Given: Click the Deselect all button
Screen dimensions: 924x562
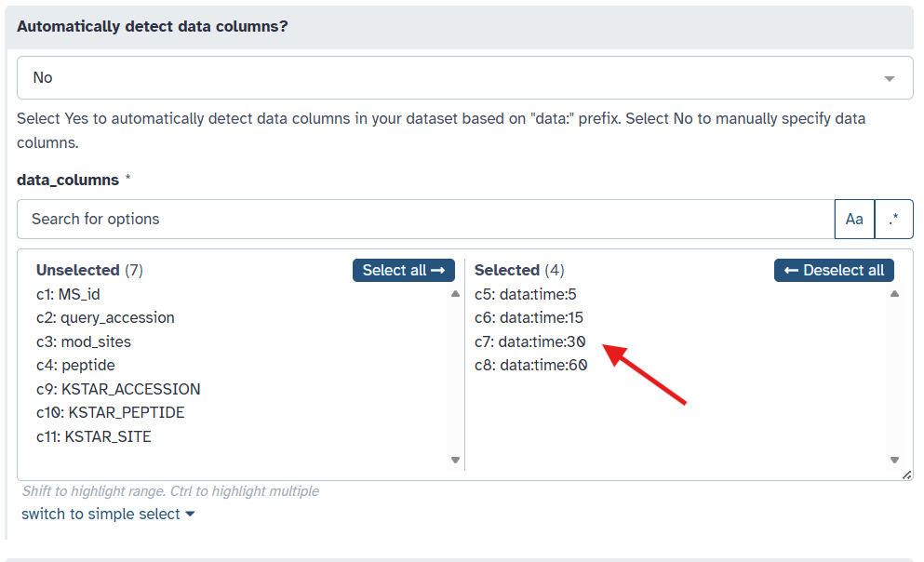Looking at the screenshot, I should click(x=834, y=270).
